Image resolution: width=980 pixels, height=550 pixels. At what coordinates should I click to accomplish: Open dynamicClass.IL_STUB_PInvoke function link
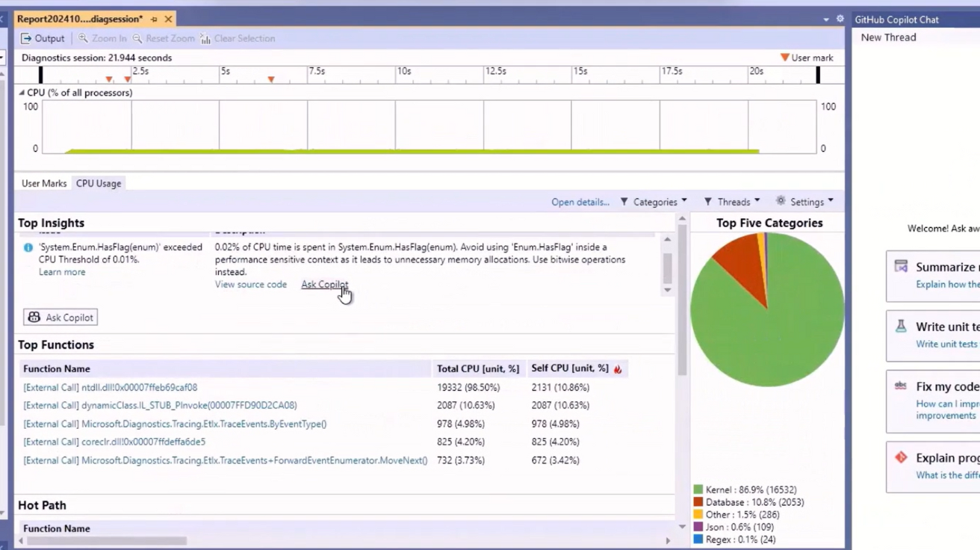160,406
